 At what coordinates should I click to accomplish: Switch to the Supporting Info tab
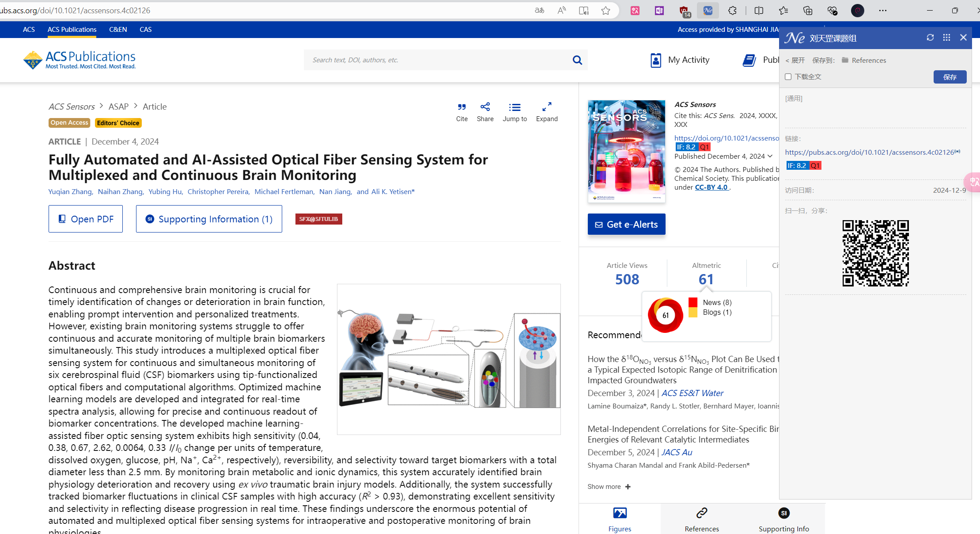pos(784,519)
